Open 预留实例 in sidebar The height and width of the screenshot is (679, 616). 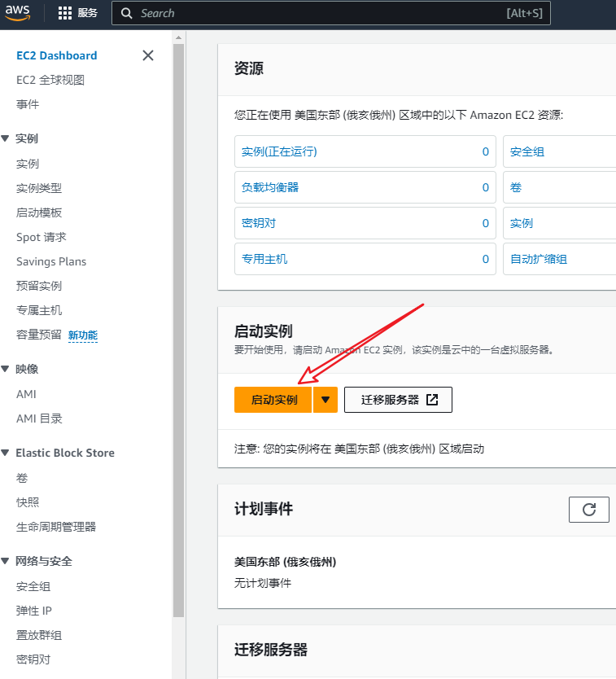(39, 286)
